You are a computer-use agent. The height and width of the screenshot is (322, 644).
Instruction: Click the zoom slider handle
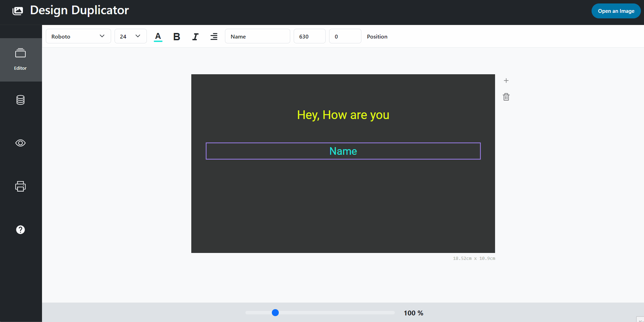click(275, 313)
